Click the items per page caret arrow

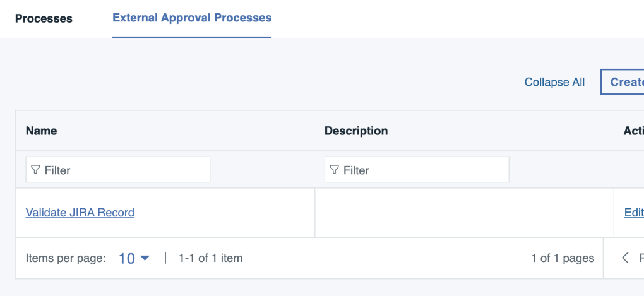(145, 258)
